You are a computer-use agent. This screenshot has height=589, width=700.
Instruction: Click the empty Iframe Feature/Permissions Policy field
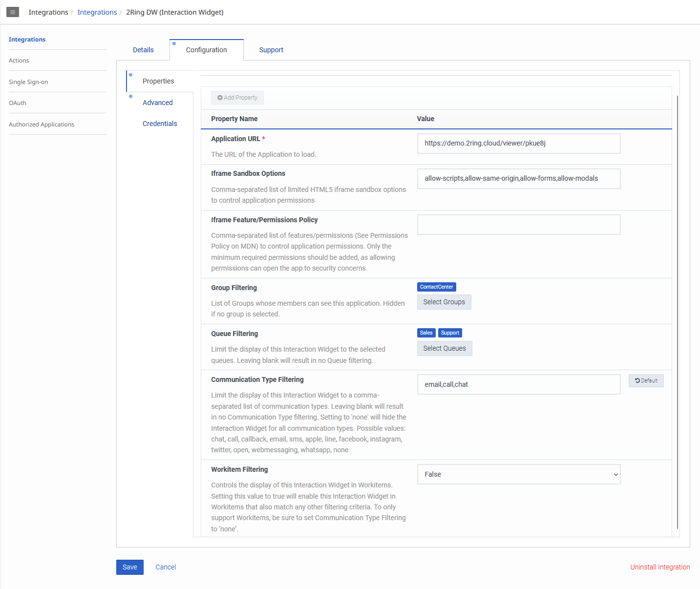point(518,225)
